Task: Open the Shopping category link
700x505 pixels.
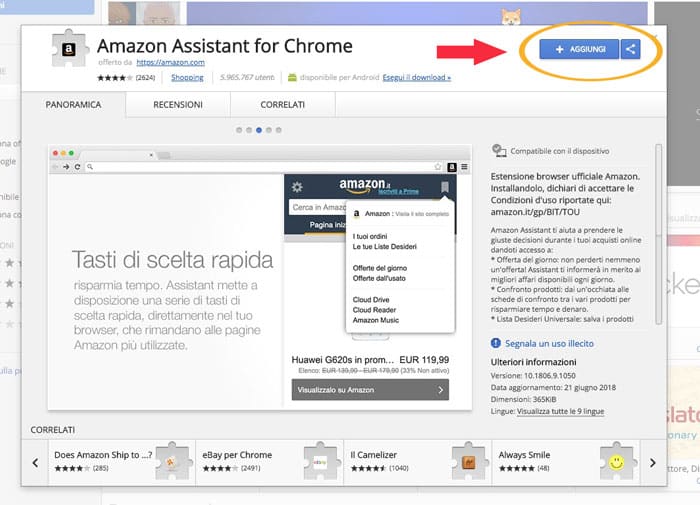Action: (x=187, y=77)
